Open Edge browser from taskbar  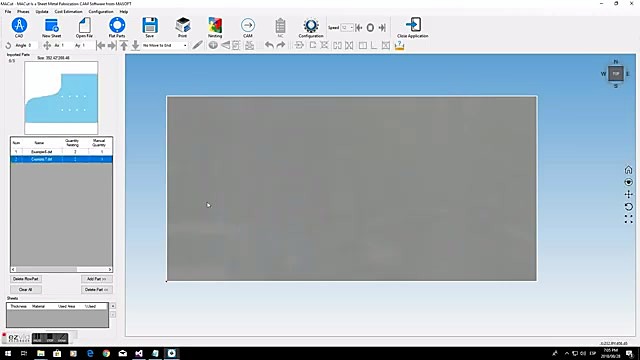click(x=90, y=353)
